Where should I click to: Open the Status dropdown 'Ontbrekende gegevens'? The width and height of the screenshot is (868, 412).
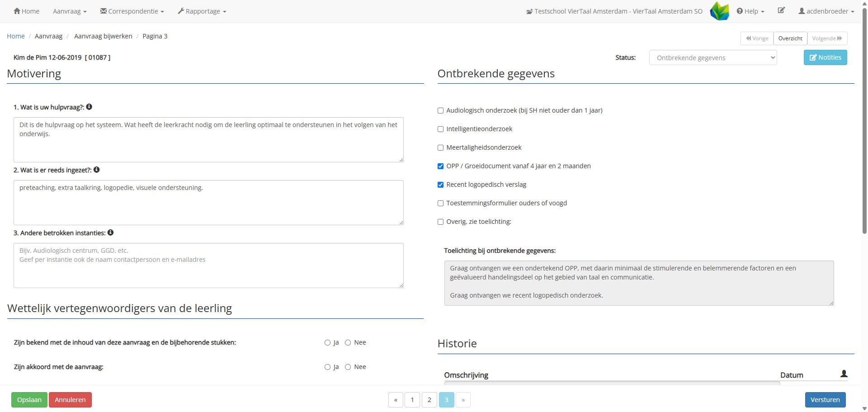(x=713, y=57)
